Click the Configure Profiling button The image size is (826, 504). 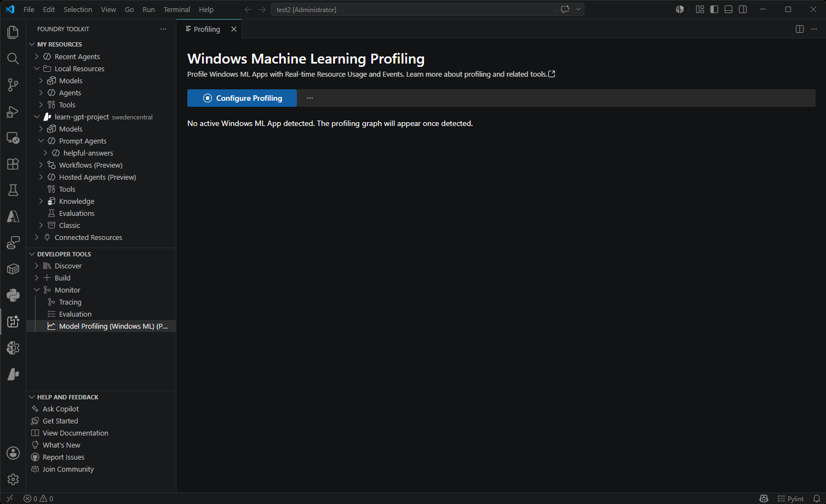[x=242, y=98]
